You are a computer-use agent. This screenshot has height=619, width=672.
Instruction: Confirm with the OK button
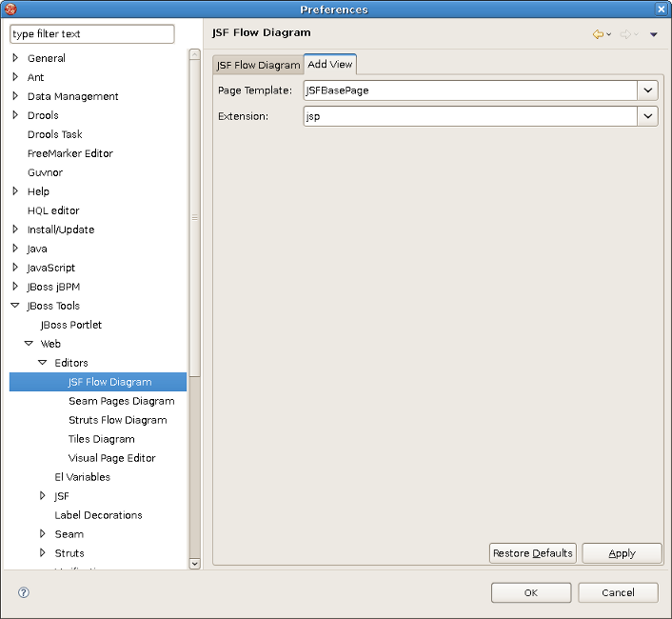pos(531,592)
